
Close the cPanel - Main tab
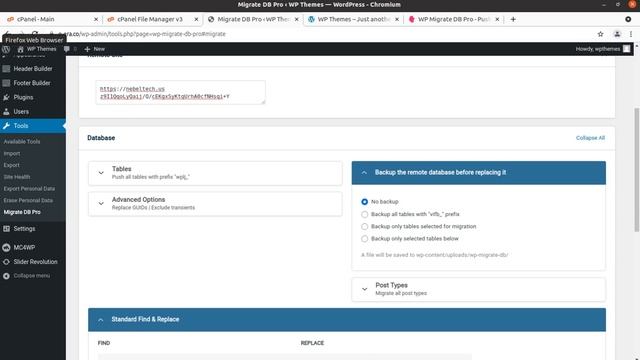click(96, 19)
